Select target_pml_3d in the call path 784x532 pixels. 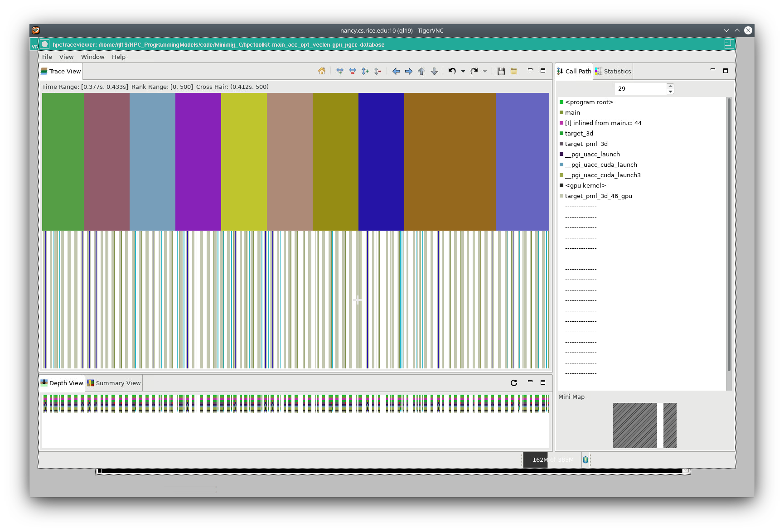click(x=586, y=144)
